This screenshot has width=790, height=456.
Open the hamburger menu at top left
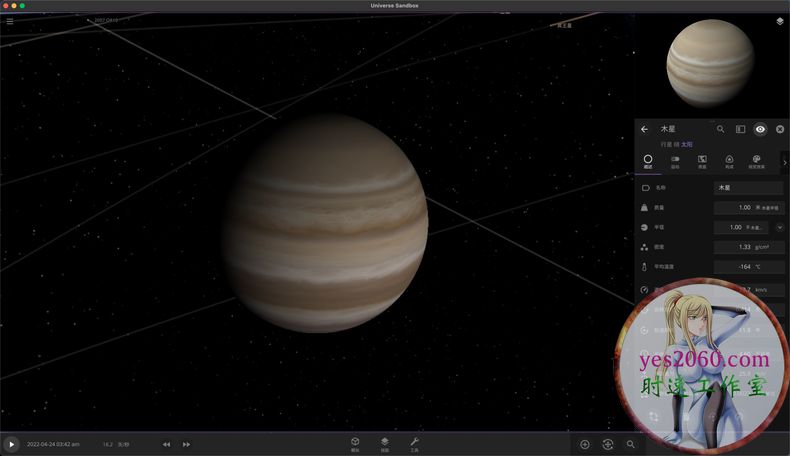[10, 21]
